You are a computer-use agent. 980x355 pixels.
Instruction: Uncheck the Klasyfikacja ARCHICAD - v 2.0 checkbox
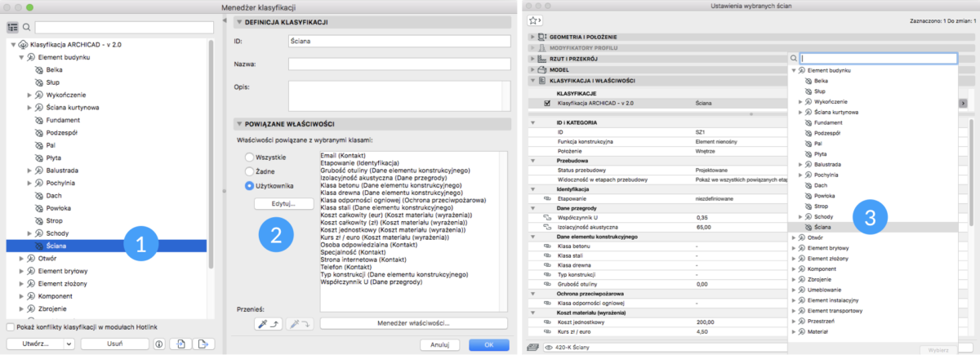coord(546,104)
